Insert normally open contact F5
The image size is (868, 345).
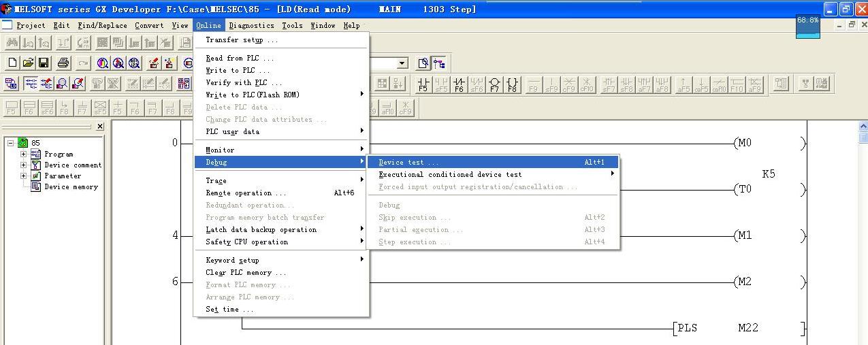pyautogui.click(x=423, y=84)
